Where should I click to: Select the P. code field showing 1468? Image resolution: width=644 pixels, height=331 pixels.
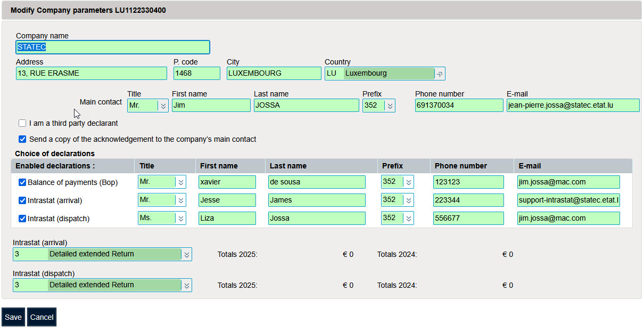point(196,73)
